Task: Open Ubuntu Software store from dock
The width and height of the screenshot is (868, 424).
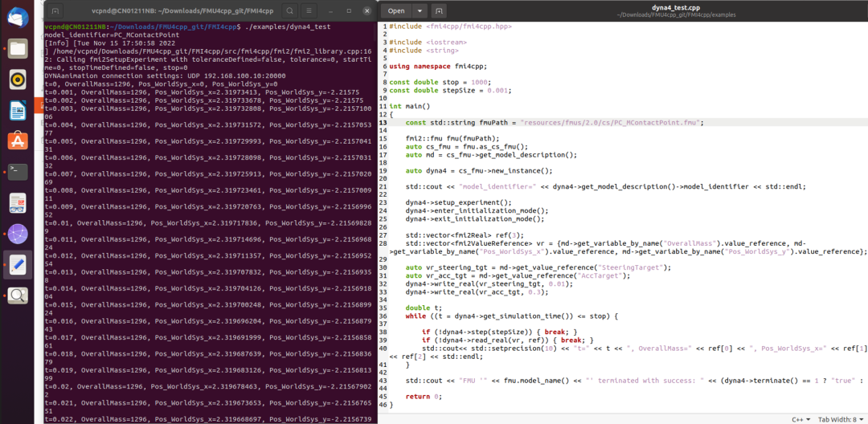Action: click(x=17, y=141)
